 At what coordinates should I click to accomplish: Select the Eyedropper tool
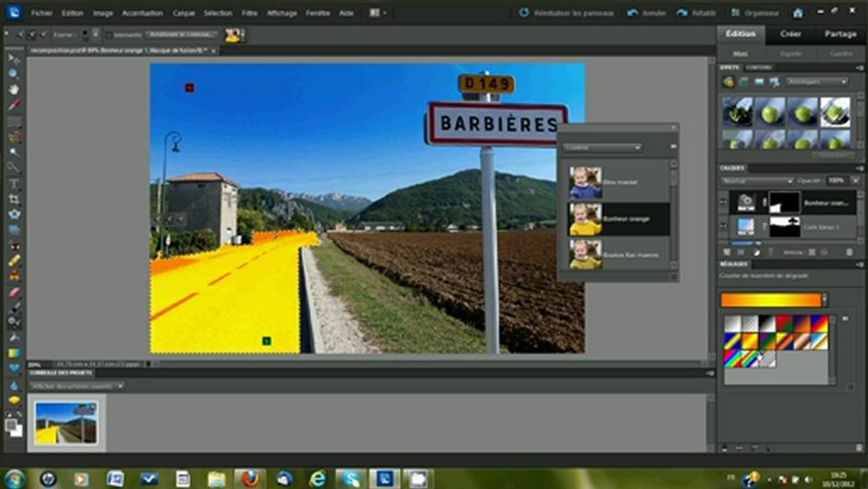point(14,105)
